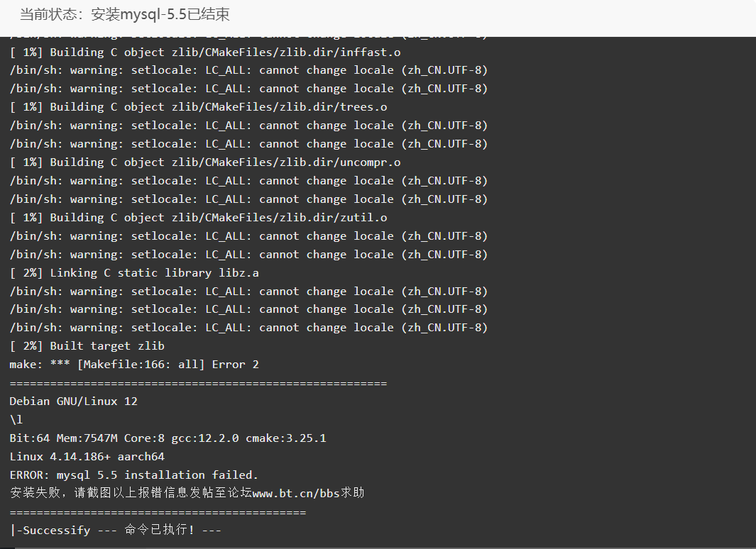Viewport: 756px width, 549px height.
Task: Click the Debian GNU/Linux 12 text
Action: click(73, 401)
